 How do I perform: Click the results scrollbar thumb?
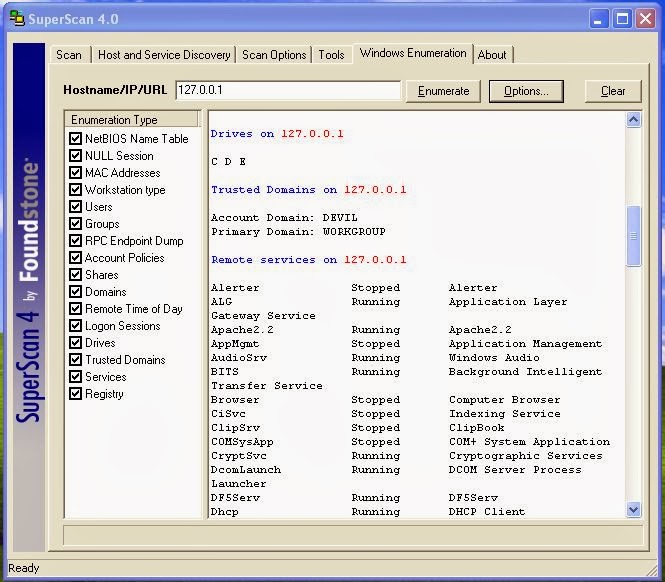[x=633, y=236]
